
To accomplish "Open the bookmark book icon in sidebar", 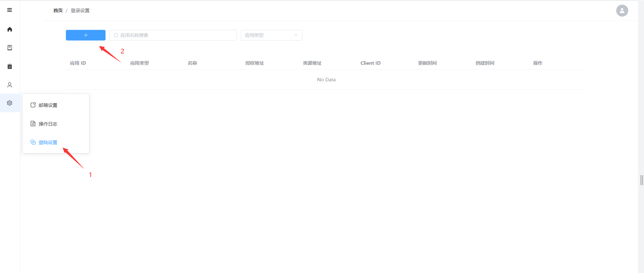I will [x=10, y=48].
